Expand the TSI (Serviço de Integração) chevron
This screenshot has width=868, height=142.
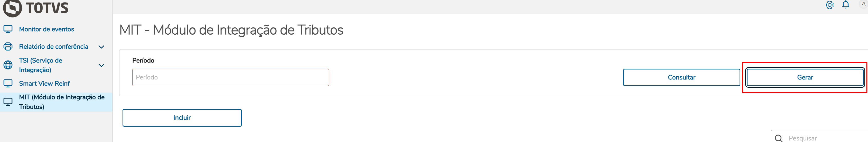coord(101,65)
